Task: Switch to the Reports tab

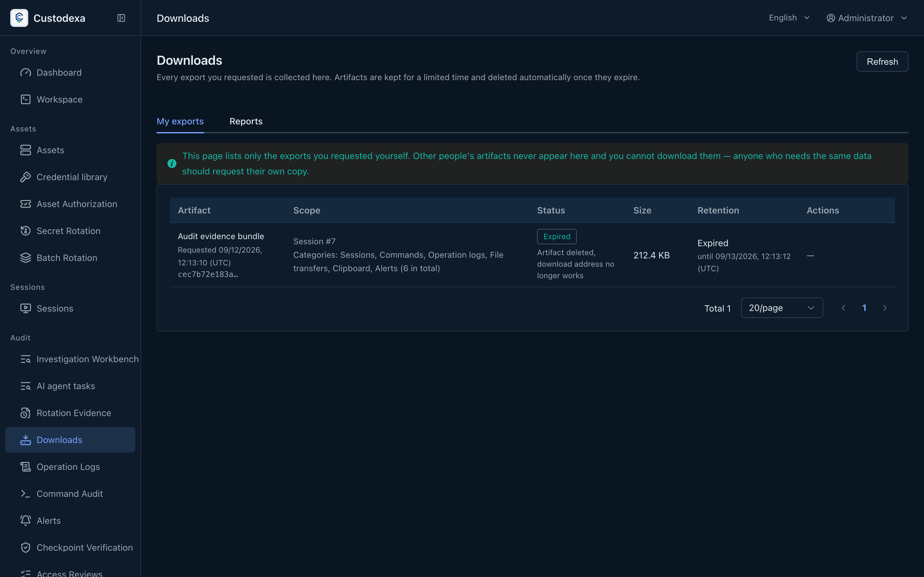Action: tap(246, 121)
